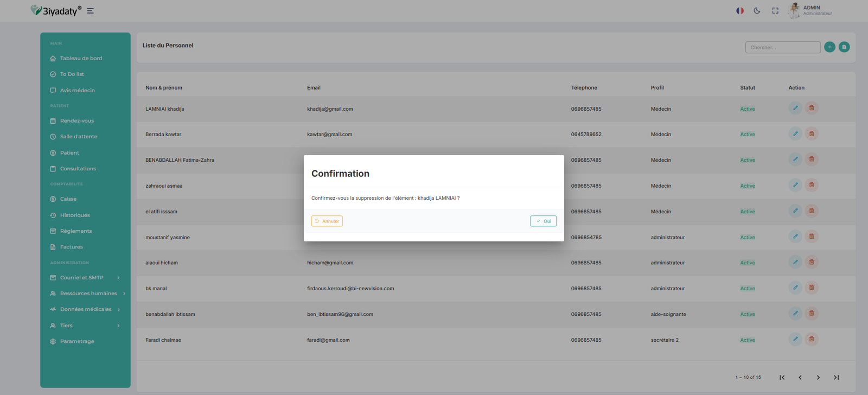The image size is (868, 395).
Task: Click the green add personnel plus icon
Action: point(829,47)
